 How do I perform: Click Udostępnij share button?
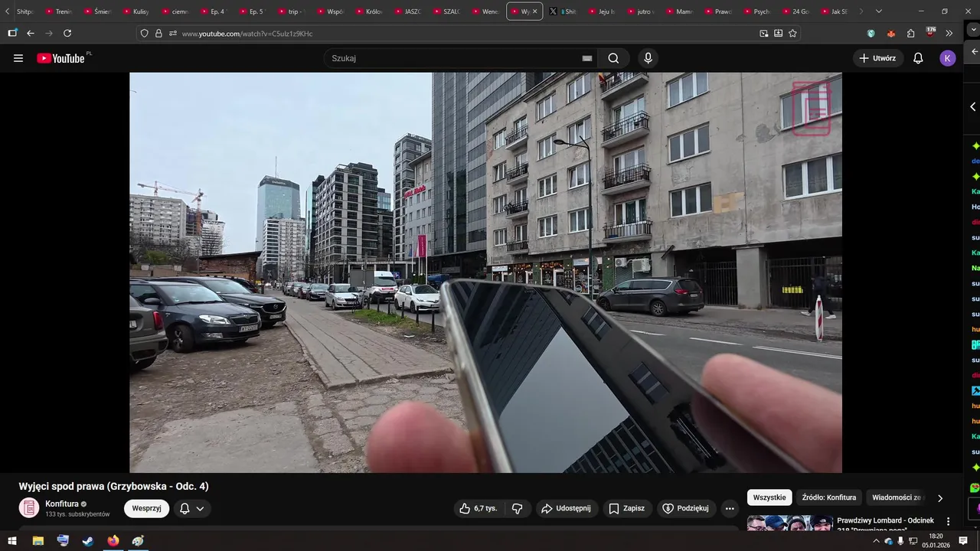coord(566,508)
